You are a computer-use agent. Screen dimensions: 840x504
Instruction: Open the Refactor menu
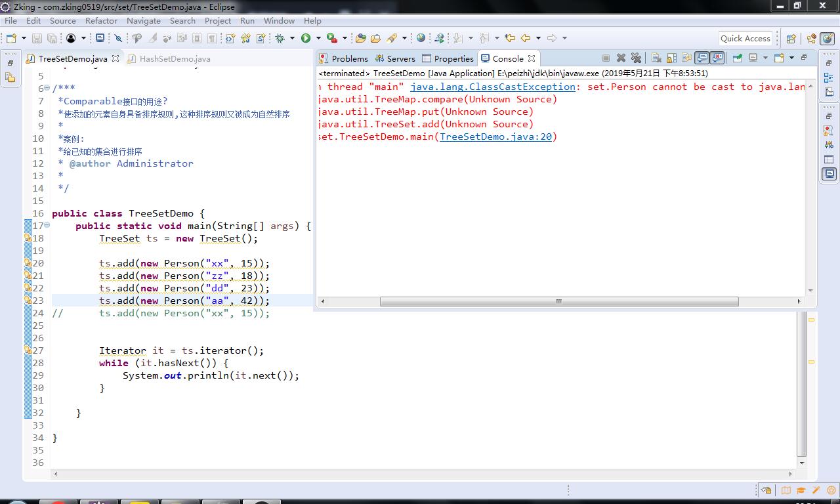click(x=101, y=20)
